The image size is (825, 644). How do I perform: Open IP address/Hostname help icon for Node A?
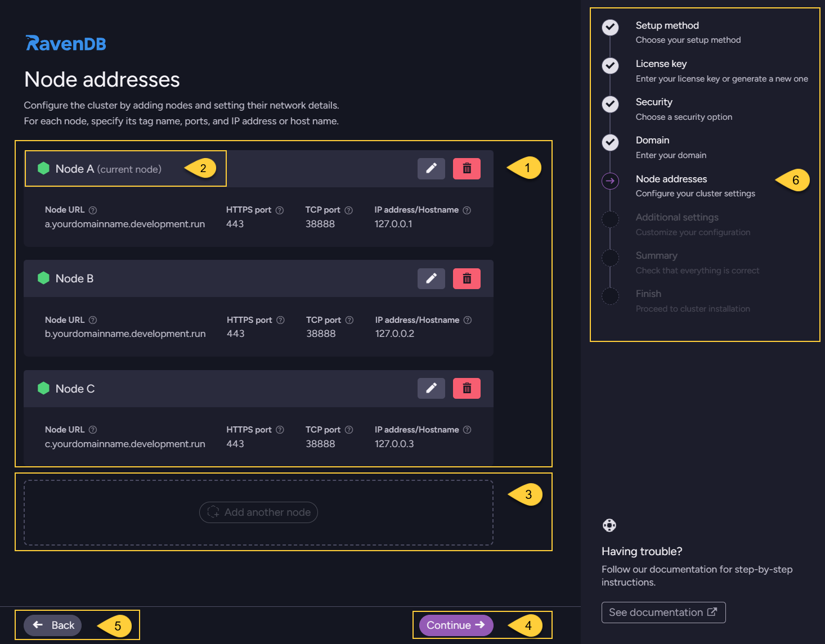coord(467,209)
